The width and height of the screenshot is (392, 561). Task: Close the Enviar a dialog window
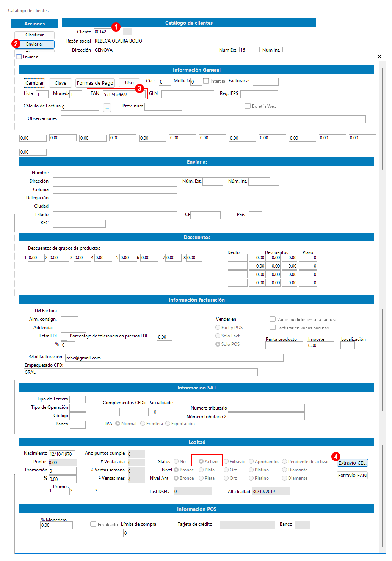click(379, 57)
